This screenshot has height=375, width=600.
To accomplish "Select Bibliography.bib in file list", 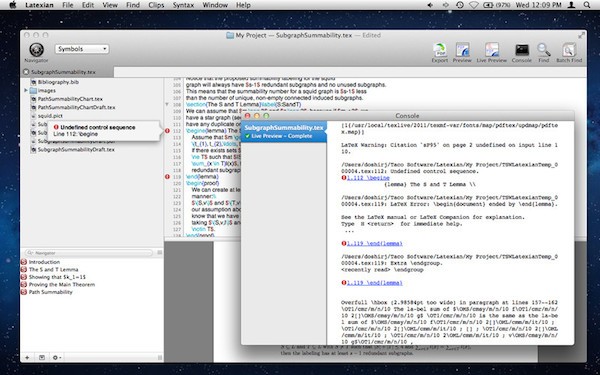I will click(58, 82).
